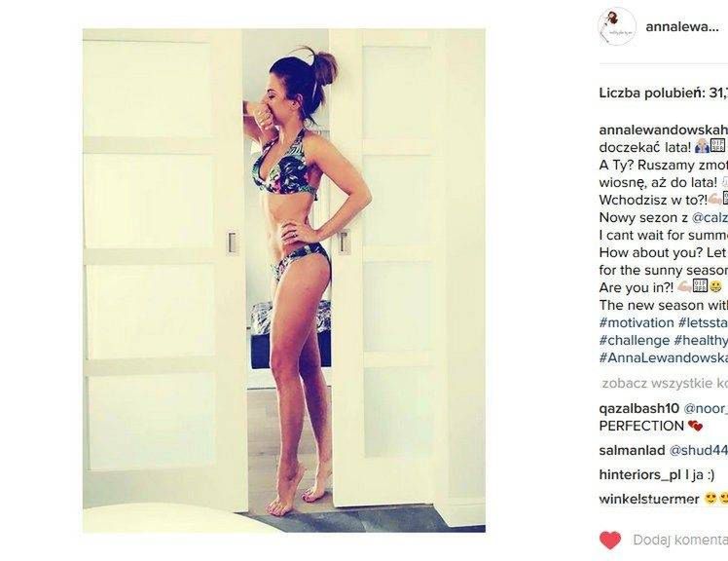728x561 pixels.
Task: Click the red heart like icon
Action: pos(610,541)
